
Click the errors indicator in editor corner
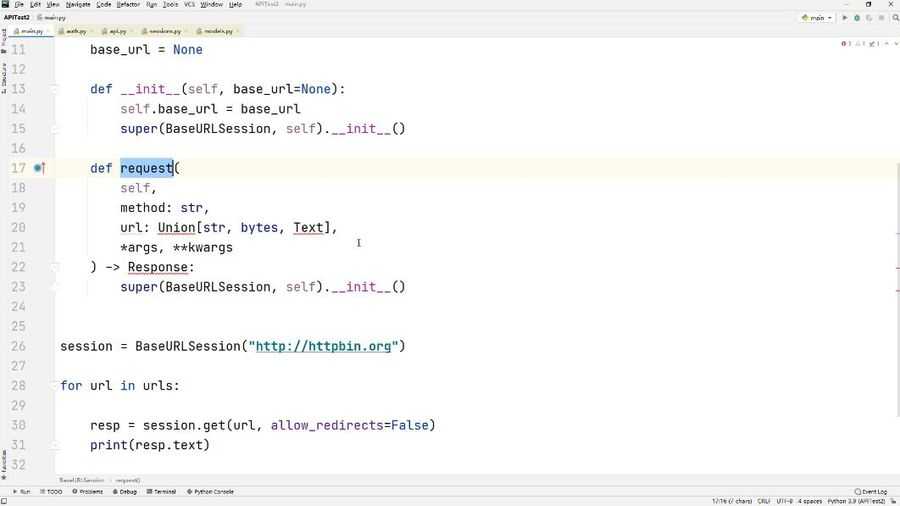click(845, 44)
